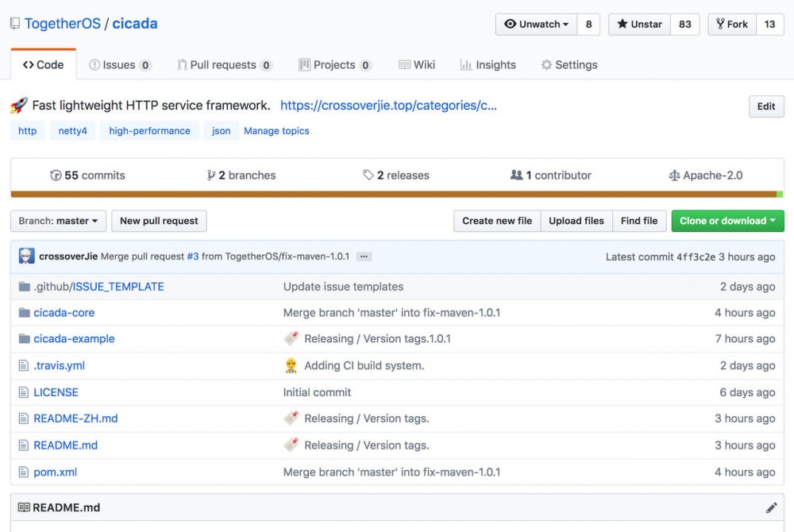This screenshot has width=794, height=532.
Task: Click the Fork button
Action: 731,24
